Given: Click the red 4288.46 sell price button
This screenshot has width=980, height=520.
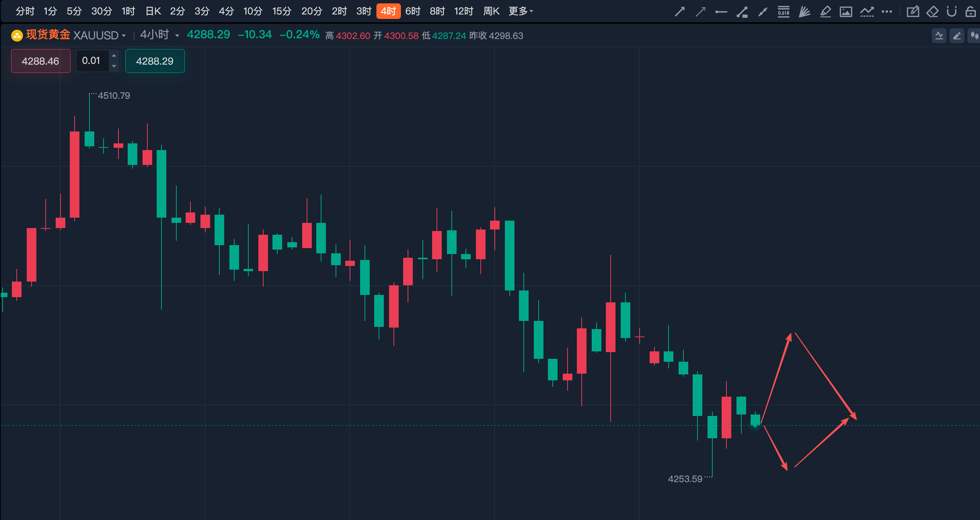Looking at the screenshot, I should point(41,61).
